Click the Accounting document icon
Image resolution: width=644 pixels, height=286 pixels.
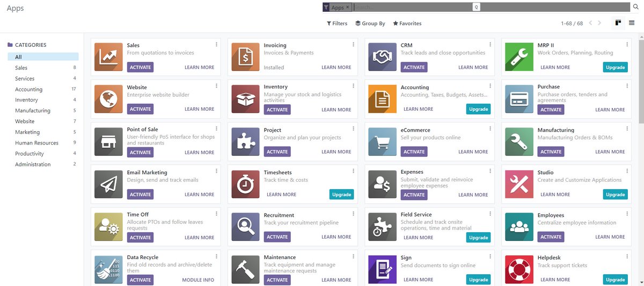click(x=382, y=99)
